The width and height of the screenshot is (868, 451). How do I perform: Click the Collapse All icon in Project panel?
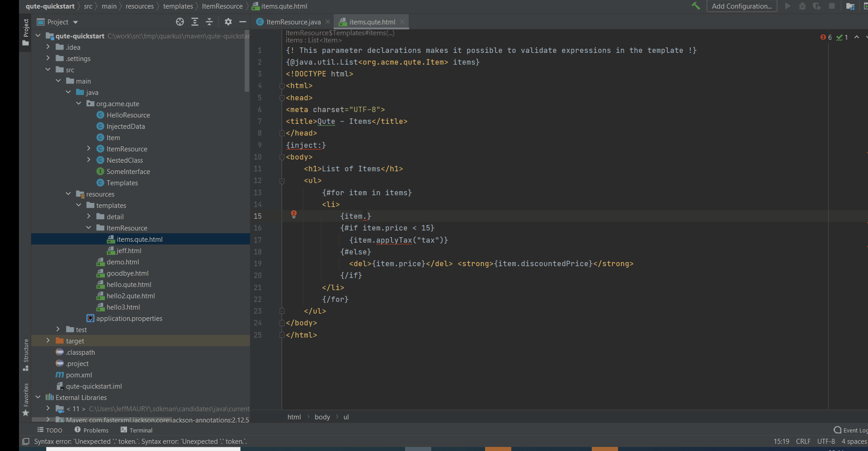(x=209, y=22)
